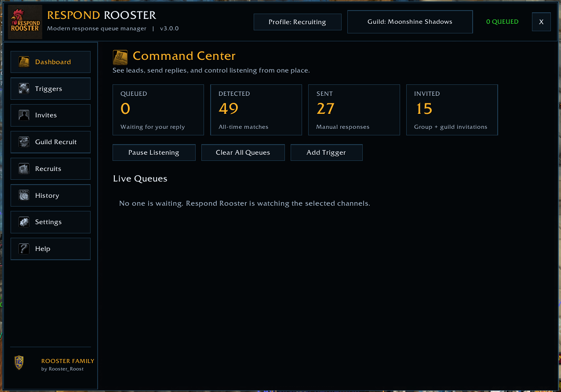The height and width of the screenshot is (392, 561).
Task: Click the Rooster Family shield emblem
Action: pos(19,363)
